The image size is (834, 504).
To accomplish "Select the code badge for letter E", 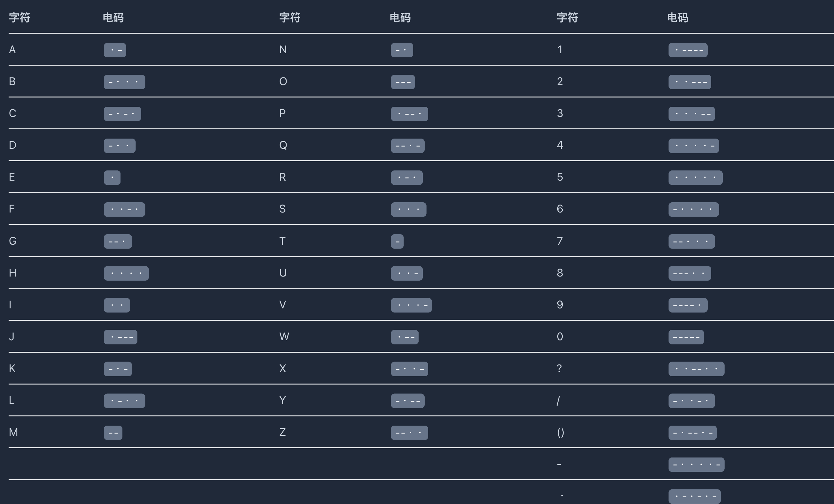I will pos(112,177).
